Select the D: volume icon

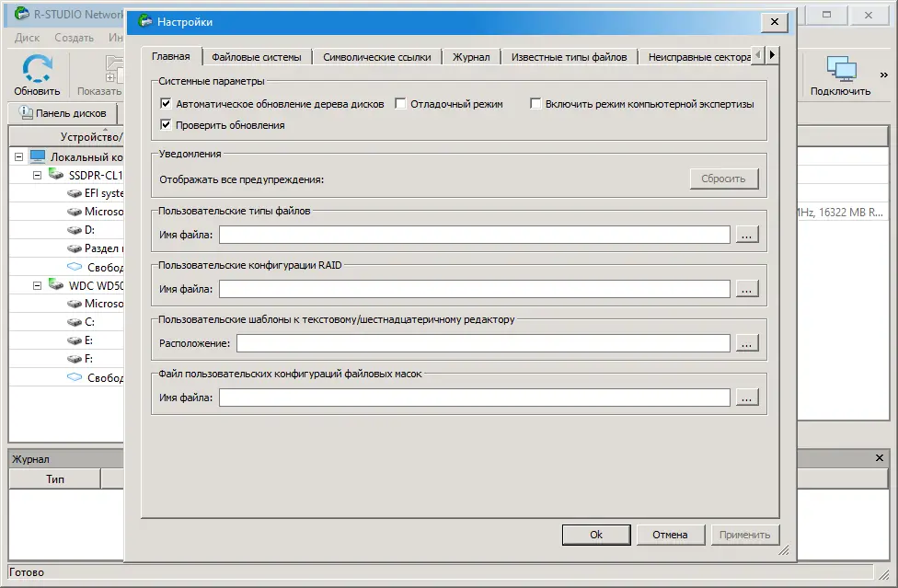click(75, 230)
